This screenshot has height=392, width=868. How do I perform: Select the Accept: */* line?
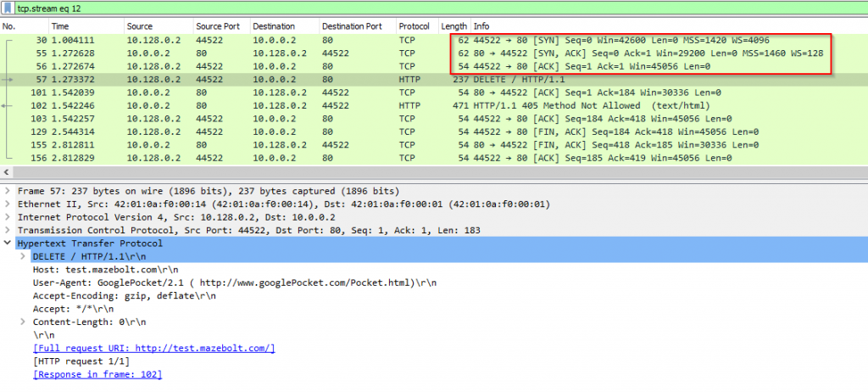[73, 309]
